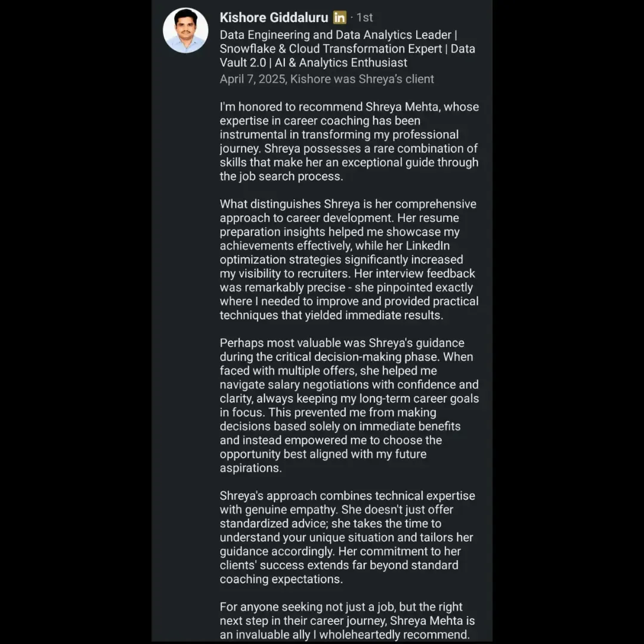Click the line "Shreya's approach combines technical expertise"
Image resolution: width=644 pixels, height=644 pixels.
347,496
